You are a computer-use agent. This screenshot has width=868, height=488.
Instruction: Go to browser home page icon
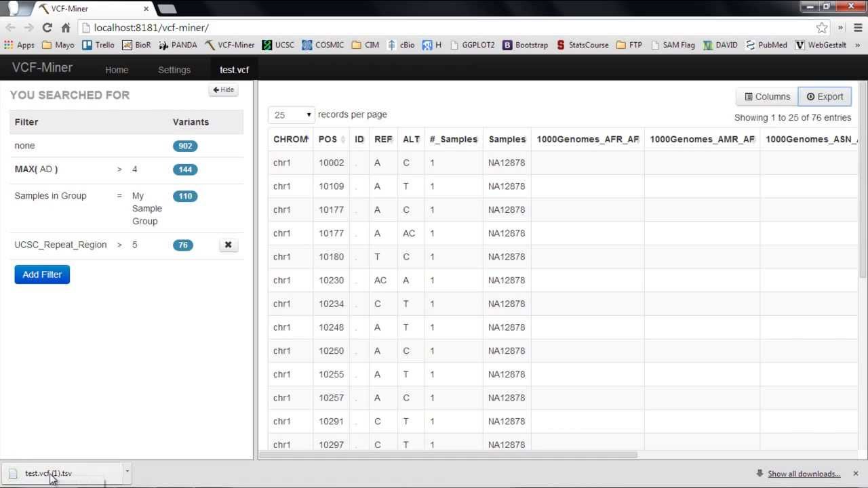66,28
